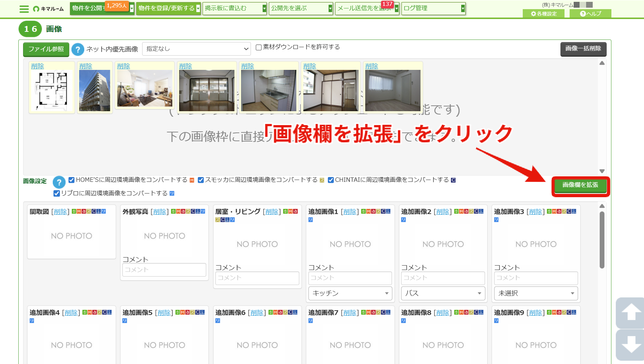This screenshot has width=644, height=364.
Task: Click the キマルーム logo
Action: [48, 9]
